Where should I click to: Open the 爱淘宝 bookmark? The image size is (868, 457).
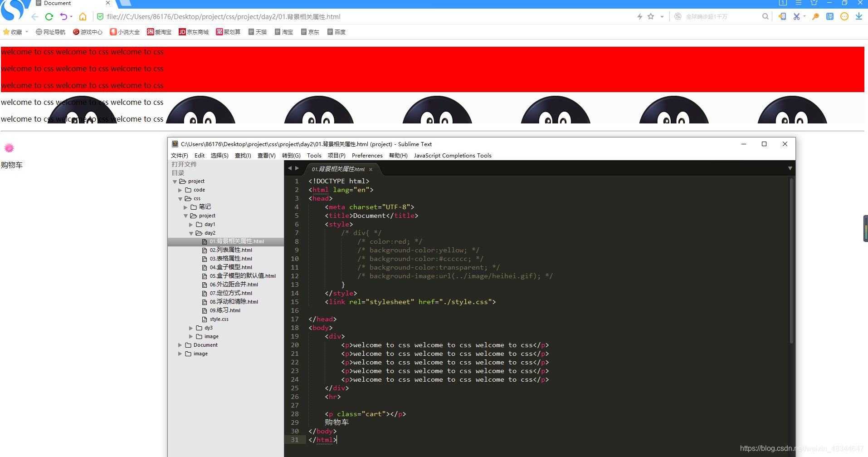tap(159, 32)
